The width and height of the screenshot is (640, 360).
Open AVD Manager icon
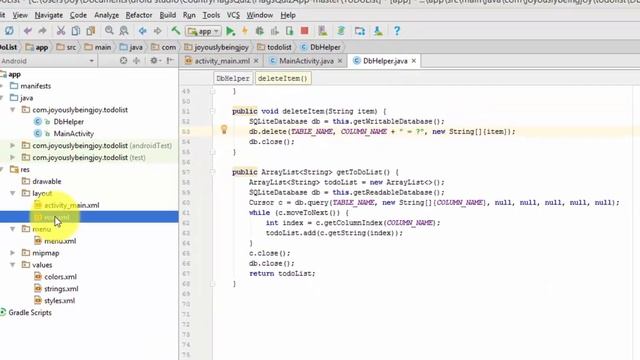(x=323, y=31)
